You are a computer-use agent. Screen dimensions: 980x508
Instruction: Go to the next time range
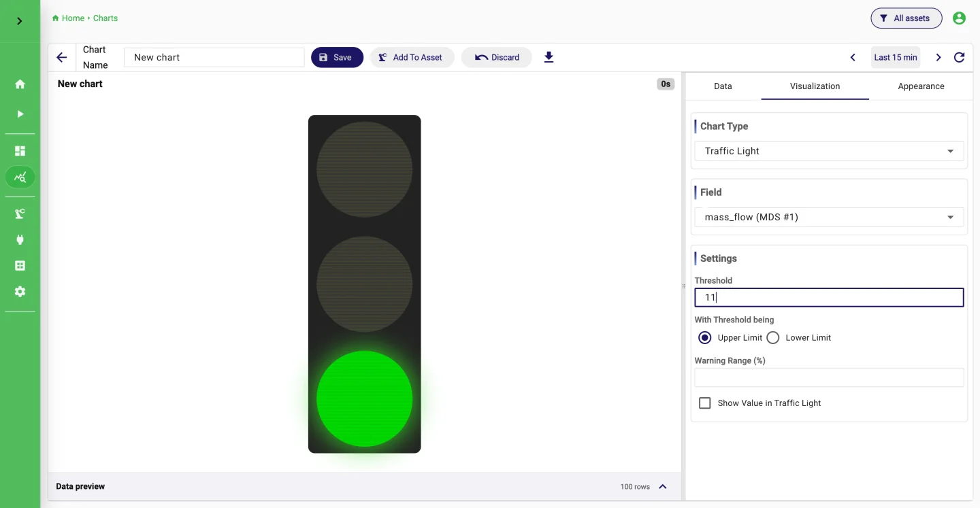[938, 58]
